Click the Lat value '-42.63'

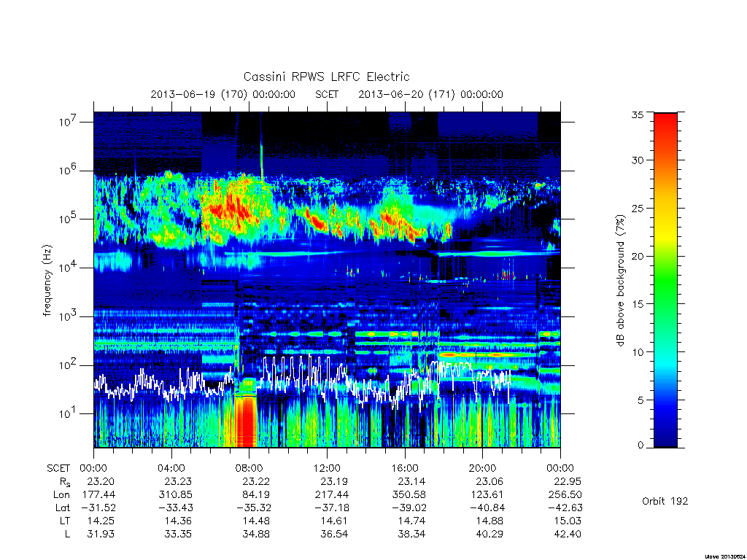(x=565, y=507)
